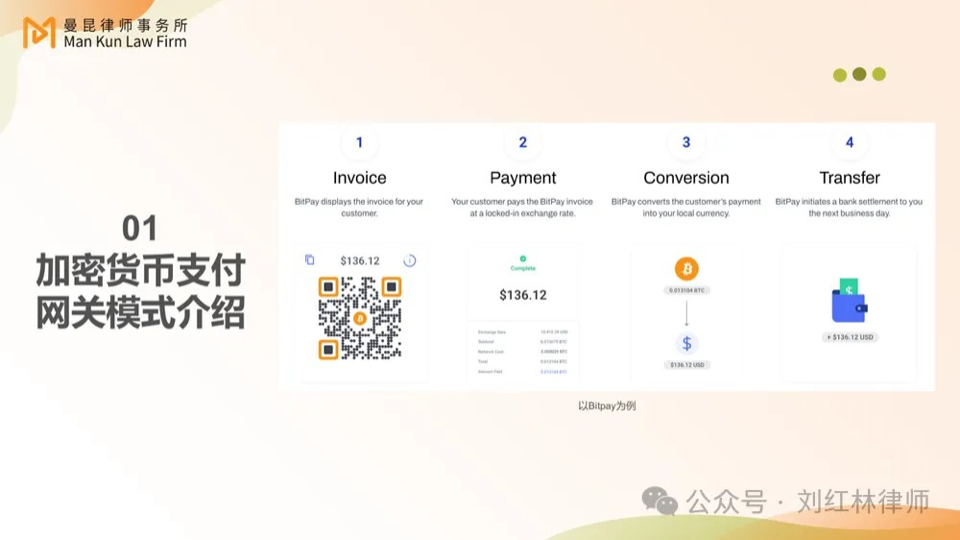Click the 01 section number
The image size is (960, 540).
coord(140,228)
